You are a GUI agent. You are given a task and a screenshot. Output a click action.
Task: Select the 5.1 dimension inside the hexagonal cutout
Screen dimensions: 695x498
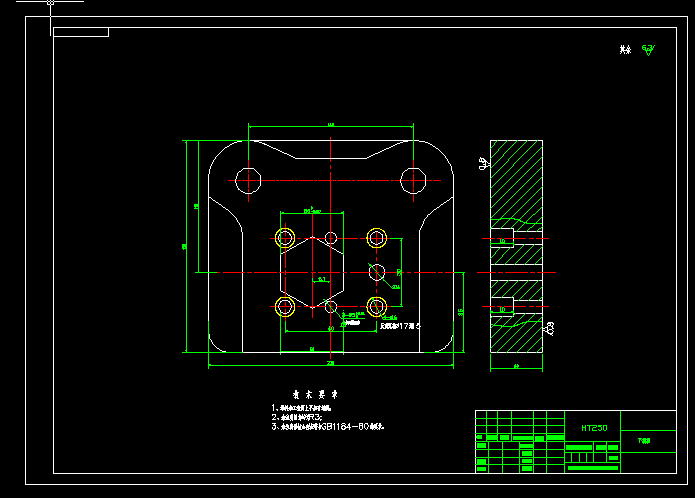[x=321, y=279]
